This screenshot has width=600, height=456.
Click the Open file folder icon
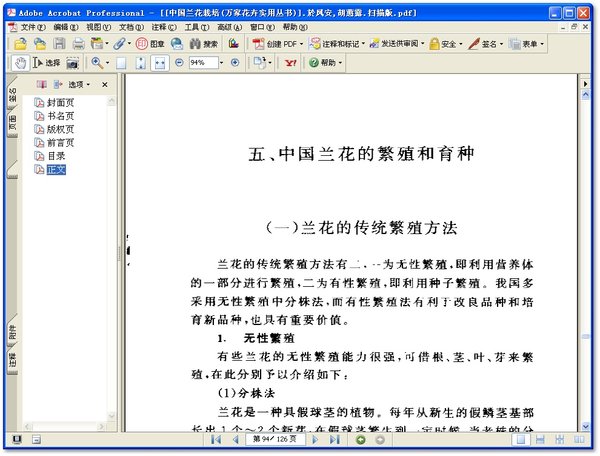click(21, 44)
